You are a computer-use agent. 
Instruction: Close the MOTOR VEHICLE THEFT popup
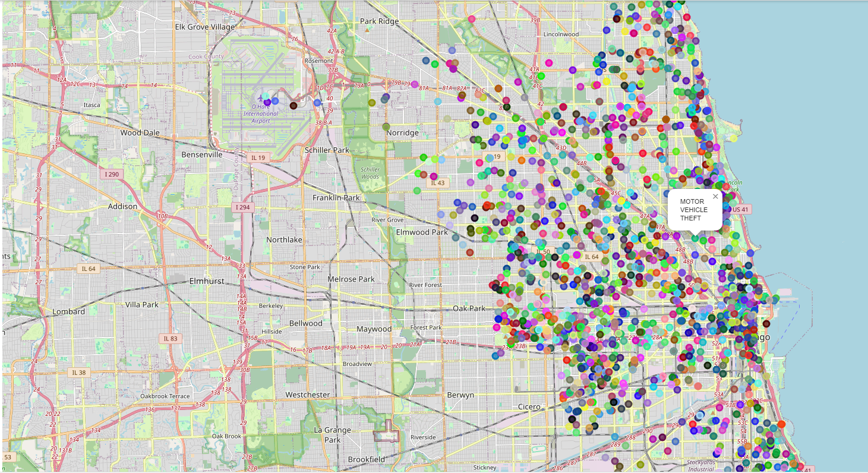715,197
